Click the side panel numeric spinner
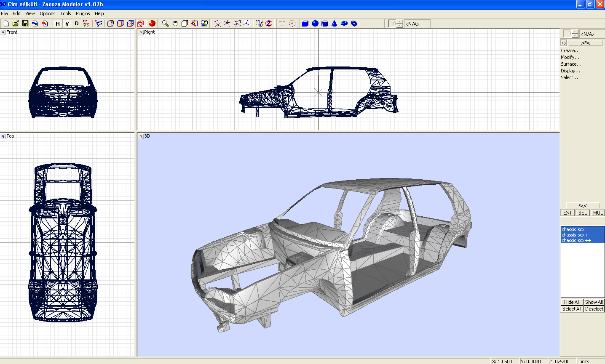This screenshot has width=605, height=364. [571, 34]
